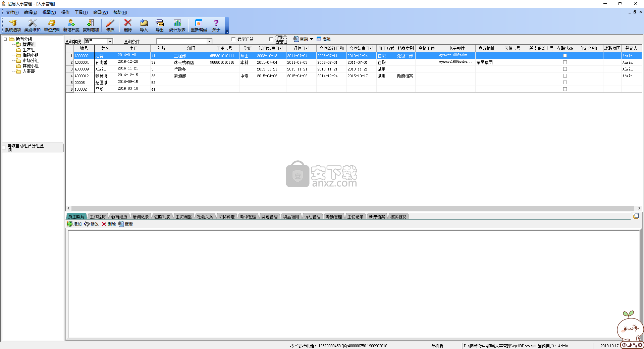Open 窗口(W) menu
The width and height of the screenshot is (644, 349).
point(100,12)
